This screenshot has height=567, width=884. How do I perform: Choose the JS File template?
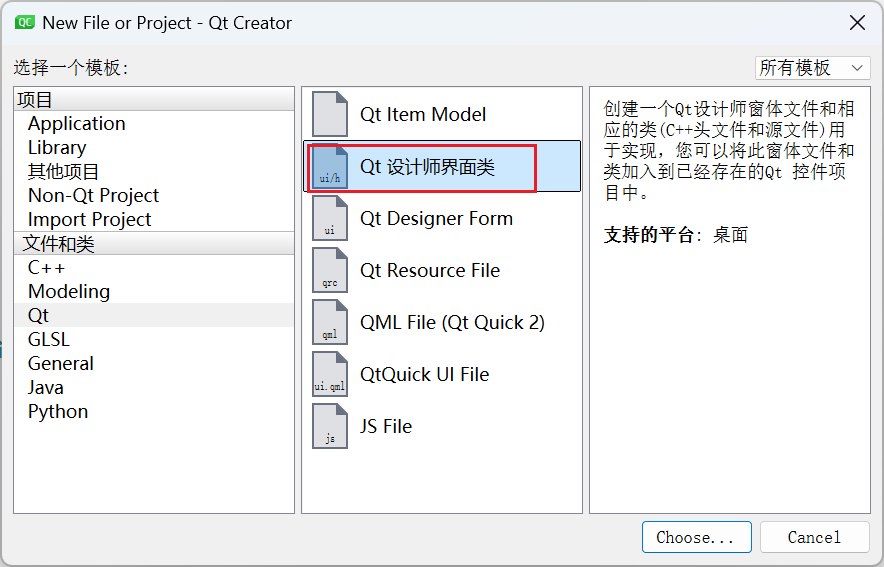pos(442,426)
